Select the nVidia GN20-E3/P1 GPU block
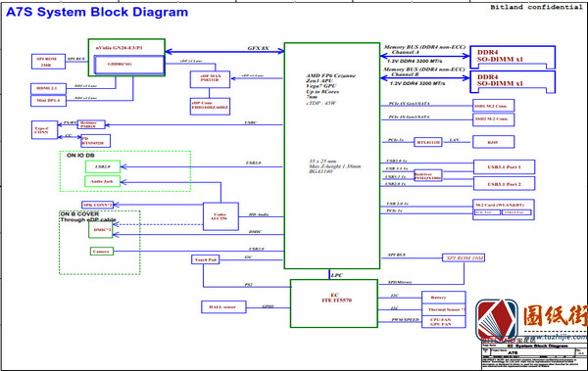This screenshot has width=588, height=371. point(126,58)
